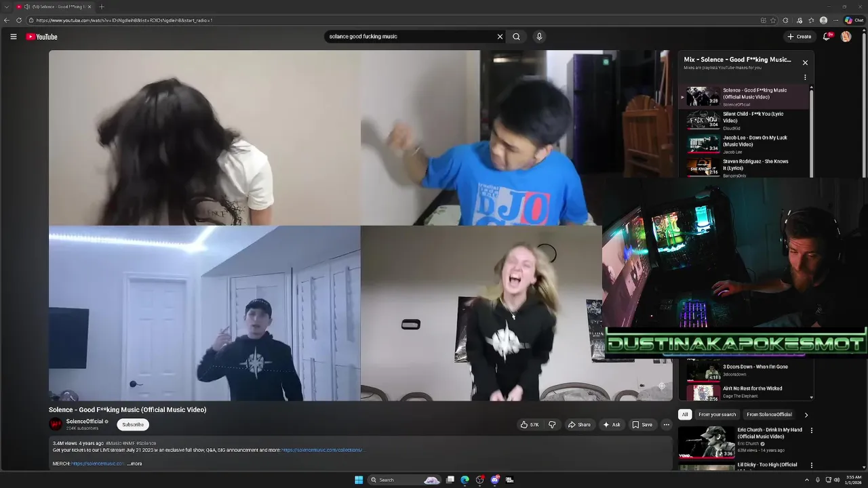Click the Create button
868x488 pixels.
point(800,37)
